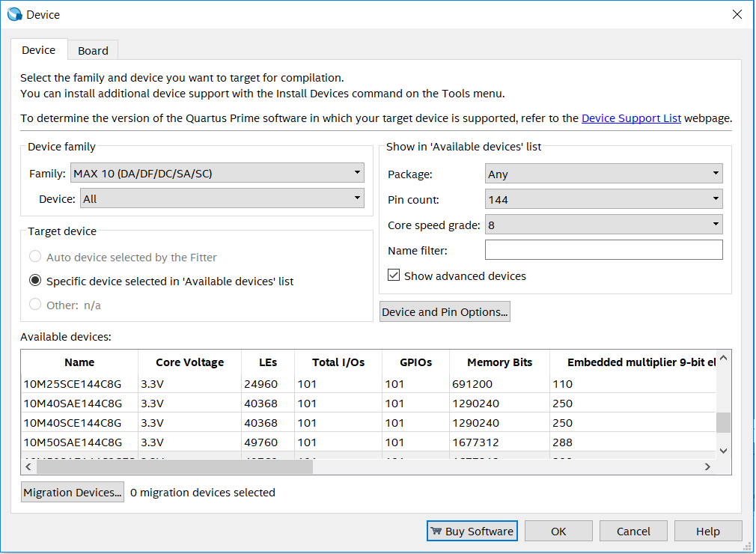Select Auto device selected by Fitter

point(35,257)
